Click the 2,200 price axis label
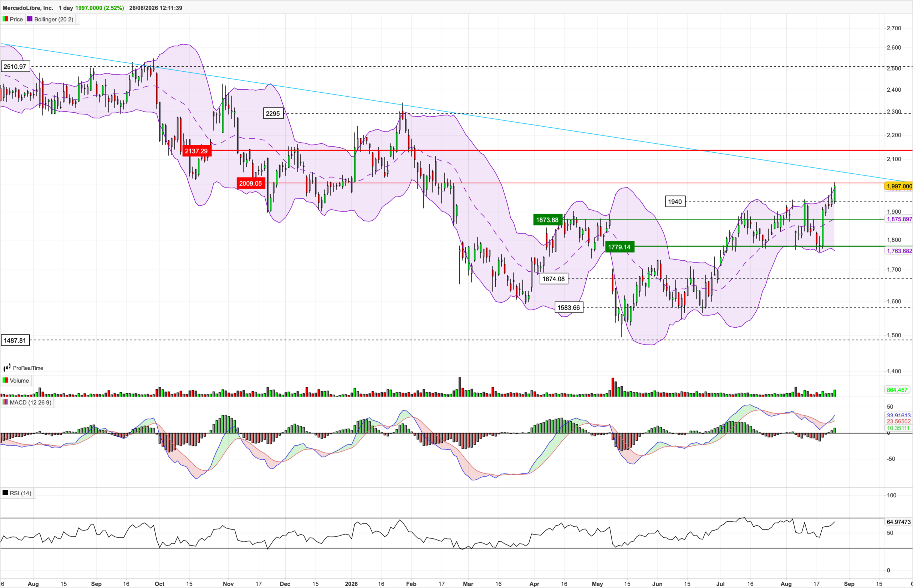 coord(893,135)
